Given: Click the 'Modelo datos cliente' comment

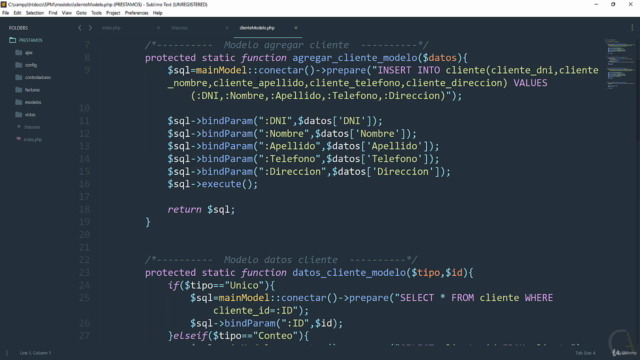Looking at the screenshot, I should coord(280,260).
